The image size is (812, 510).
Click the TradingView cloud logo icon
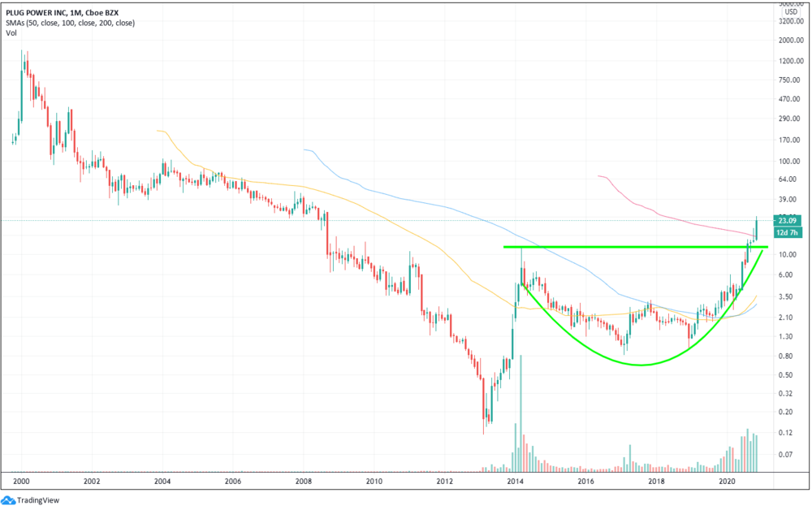8,500
